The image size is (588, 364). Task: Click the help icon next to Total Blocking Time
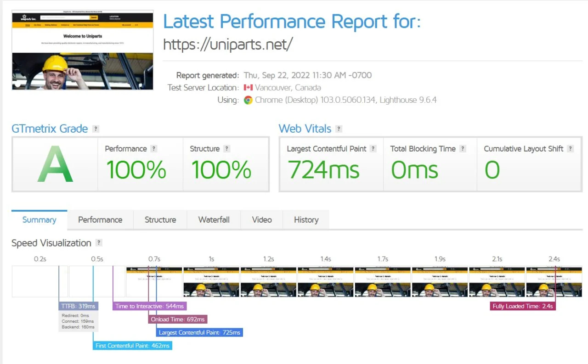coord(463,149)
